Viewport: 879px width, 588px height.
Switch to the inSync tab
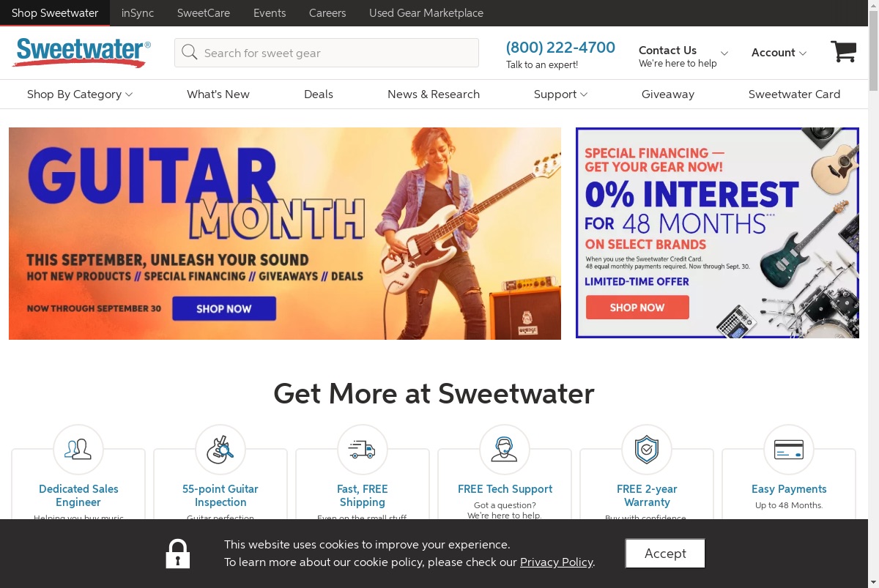point(138,13)
